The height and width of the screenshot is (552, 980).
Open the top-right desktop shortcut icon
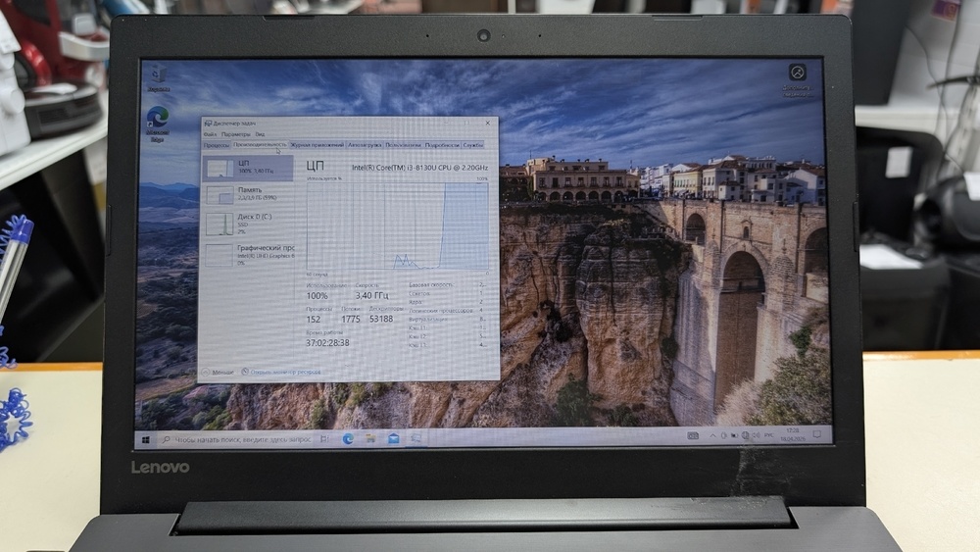pyautogui.click(x=798, y=80)
